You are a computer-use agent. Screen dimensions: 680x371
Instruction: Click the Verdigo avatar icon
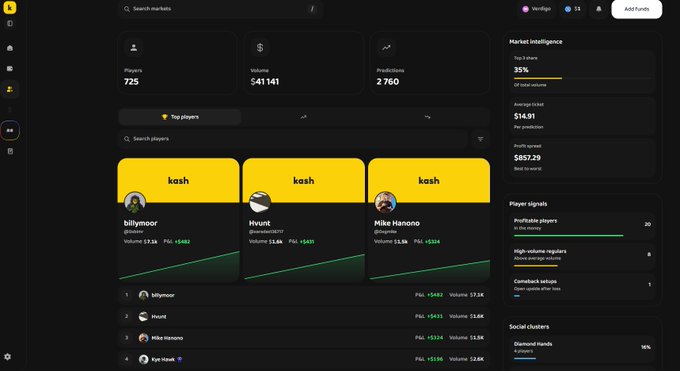[x=525, y=9]
